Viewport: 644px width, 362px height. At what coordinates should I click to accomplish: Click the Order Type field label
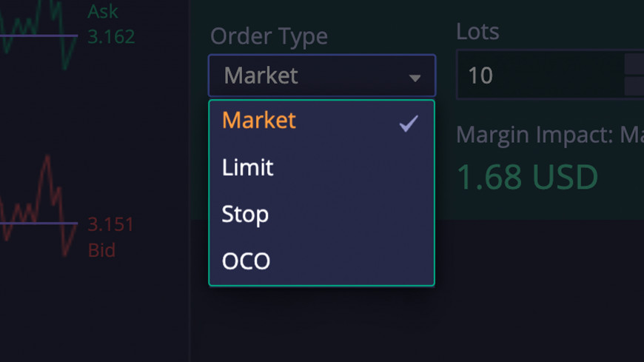pyautogui.click(x=269, y=36)
